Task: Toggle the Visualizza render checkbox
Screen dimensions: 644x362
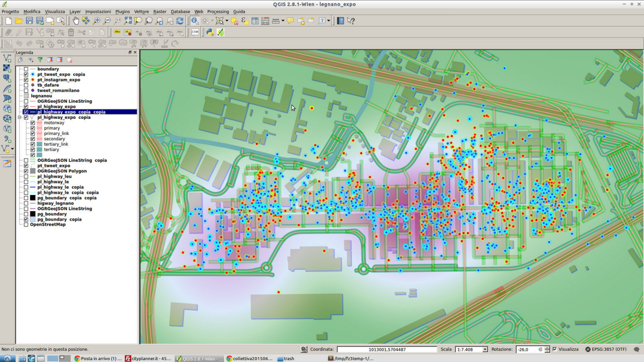Action: coord(555,349)
